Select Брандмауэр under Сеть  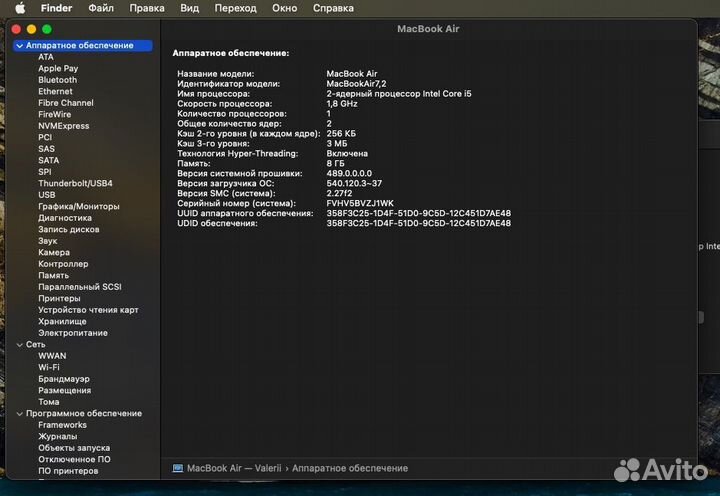pyautogui.click(x=63, y=379)
